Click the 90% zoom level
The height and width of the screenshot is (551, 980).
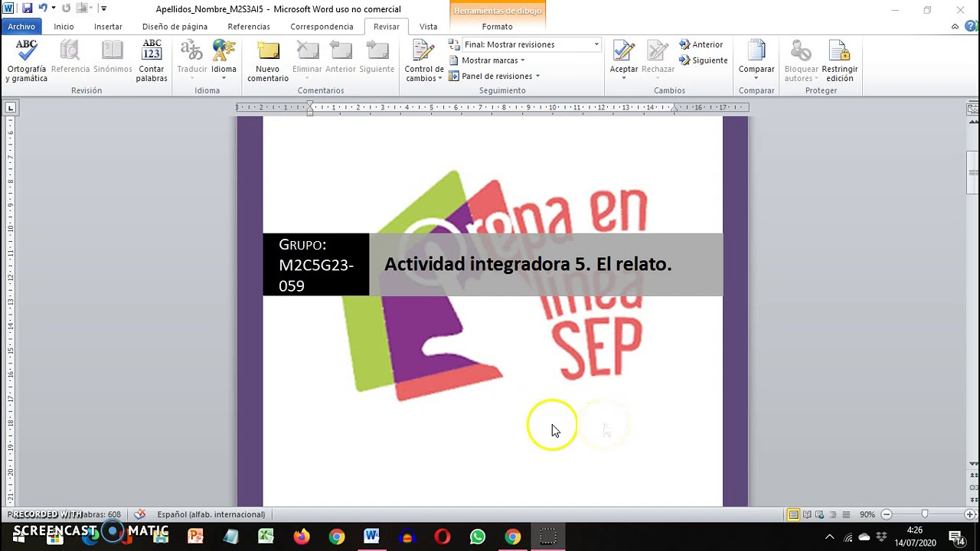[867, 514]
